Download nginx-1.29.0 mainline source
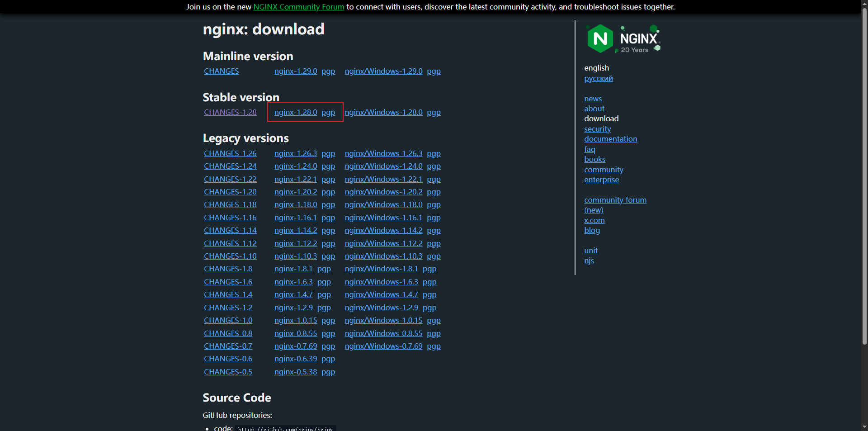This screenshot has width=868, height=431. pos(296,71)
